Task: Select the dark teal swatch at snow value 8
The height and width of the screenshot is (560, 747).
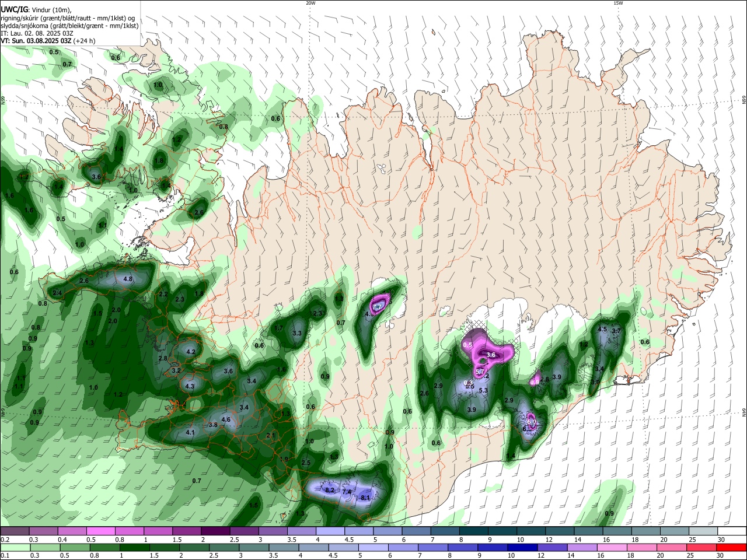Action: (473, 531)
